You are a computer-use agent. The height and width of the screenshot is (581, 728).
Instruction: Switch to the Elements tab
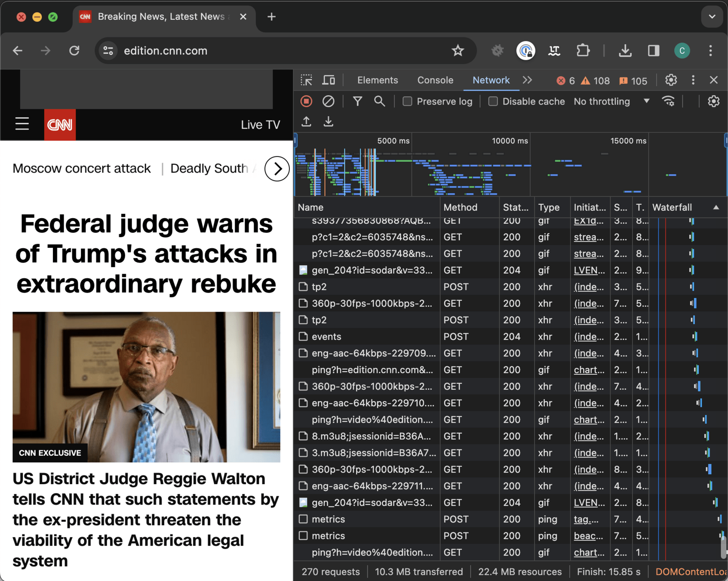click(x=378, y=80)
